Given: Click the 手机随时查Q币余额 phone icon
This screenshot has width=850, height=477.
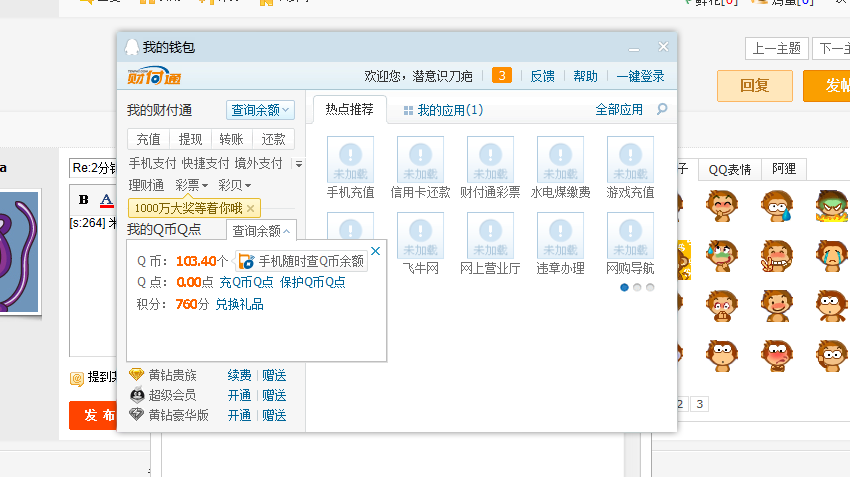Looking at the screenshot, I should click(x=246, y=261).
